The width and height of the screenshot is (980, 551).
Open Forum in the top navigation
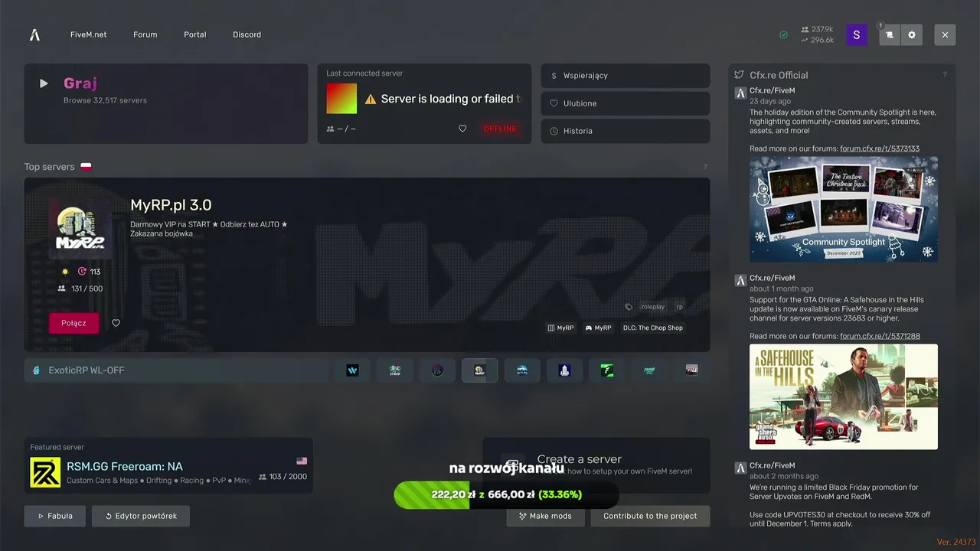click(145, 34)
